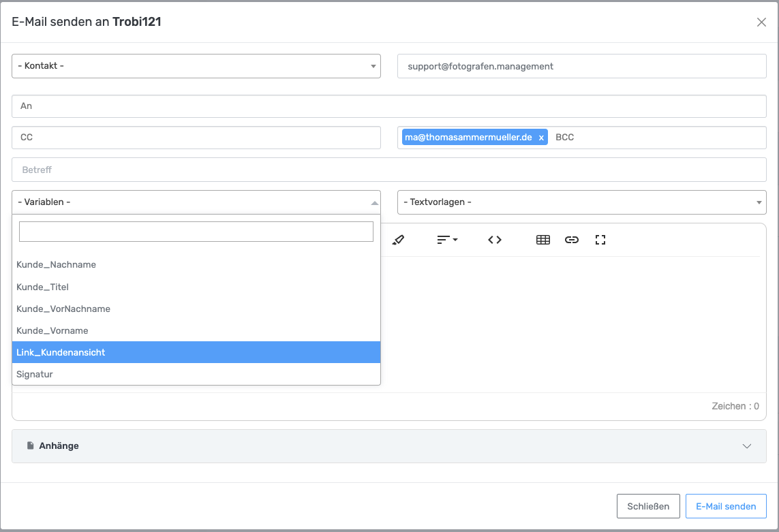Focus the variables search box
The image size is (779, 532).
196,232
